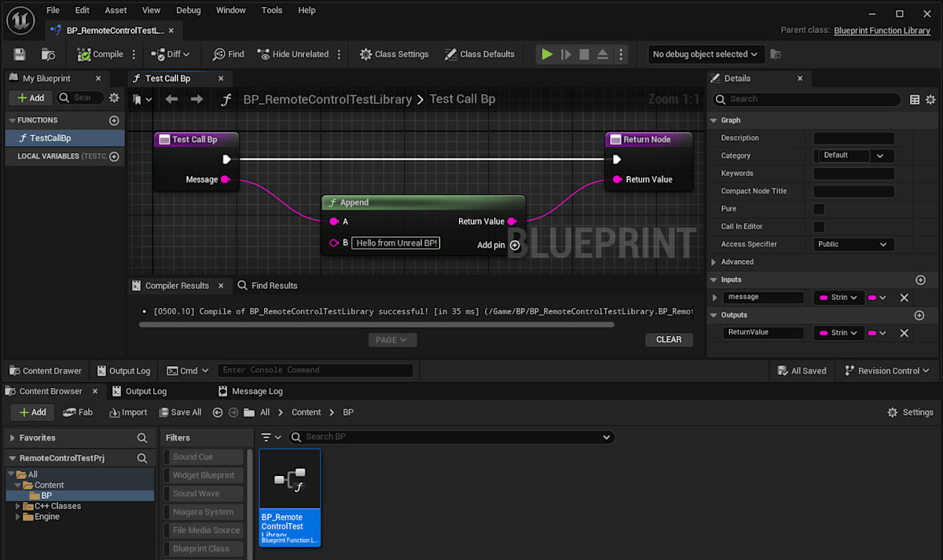
Task: Click the debug object locate icon
Action: (x=776, y=54)
